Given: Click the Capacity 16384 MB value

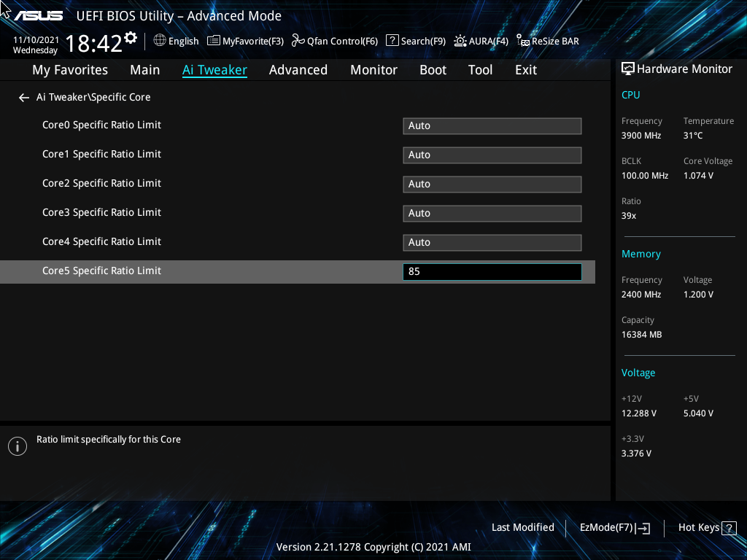Looking at the screenshot, I should tap(641, 335).
